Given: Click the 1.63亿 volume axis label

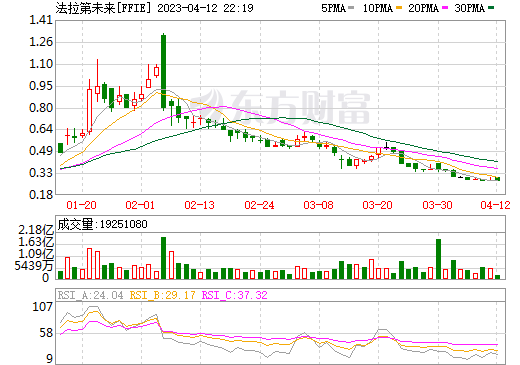Looking at the screenshot, I should (x=36, y=242).
